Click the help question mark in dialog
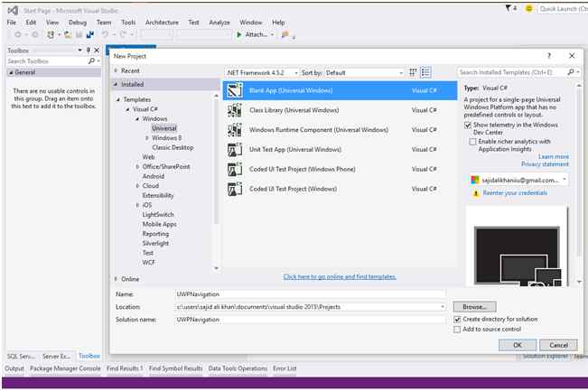Image resolution: width=588 pixels, height=391 pixels. point(548,56)
